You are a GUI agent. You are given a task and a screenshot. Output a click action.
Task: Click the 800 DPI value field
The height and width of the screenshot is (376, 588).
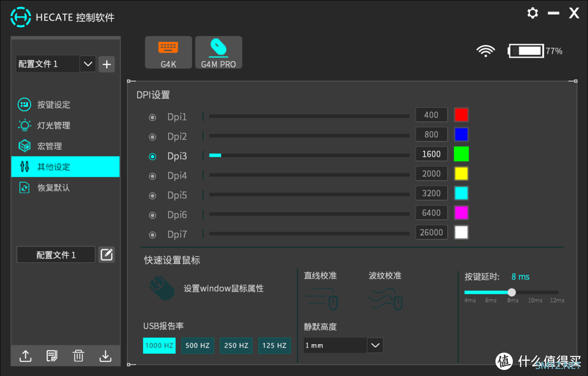click(431, 134)
